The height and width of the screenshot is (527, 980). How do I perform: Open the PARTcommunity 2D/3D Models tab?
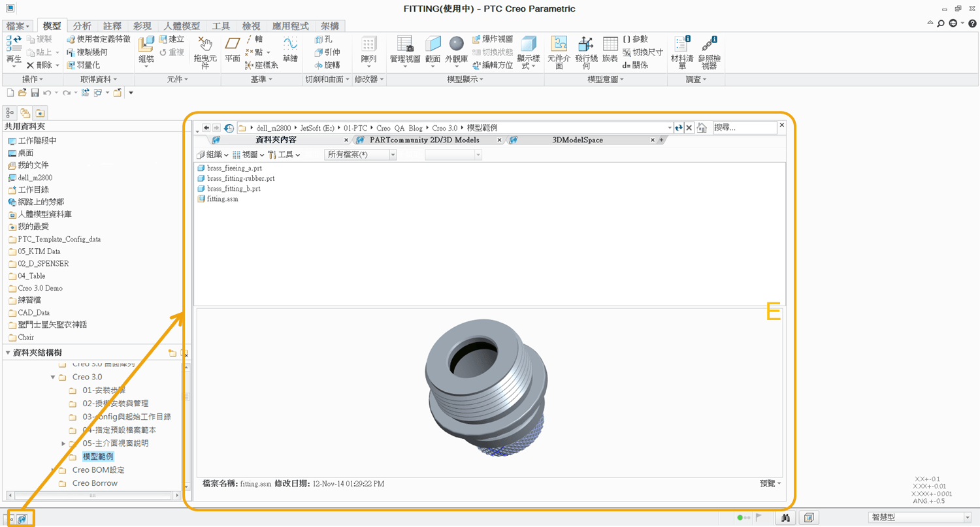pos(424,140)
